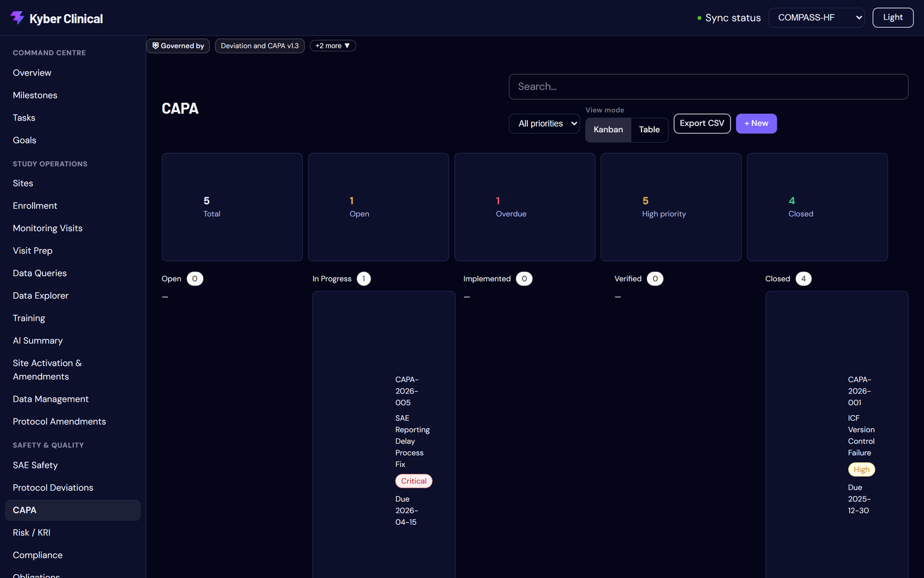
Task: Open the All priorities filter dropdown
Action: (x=544, y=124)
